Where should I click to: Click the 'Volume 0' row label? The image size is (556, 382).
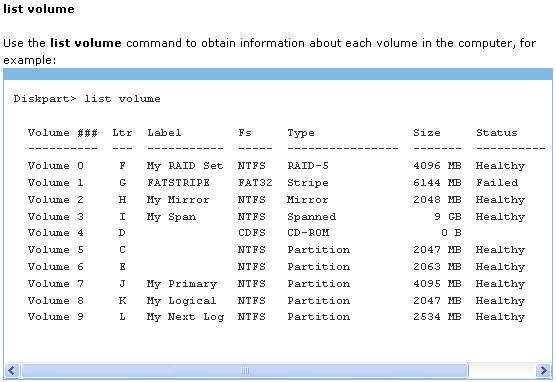click(56, 166)
